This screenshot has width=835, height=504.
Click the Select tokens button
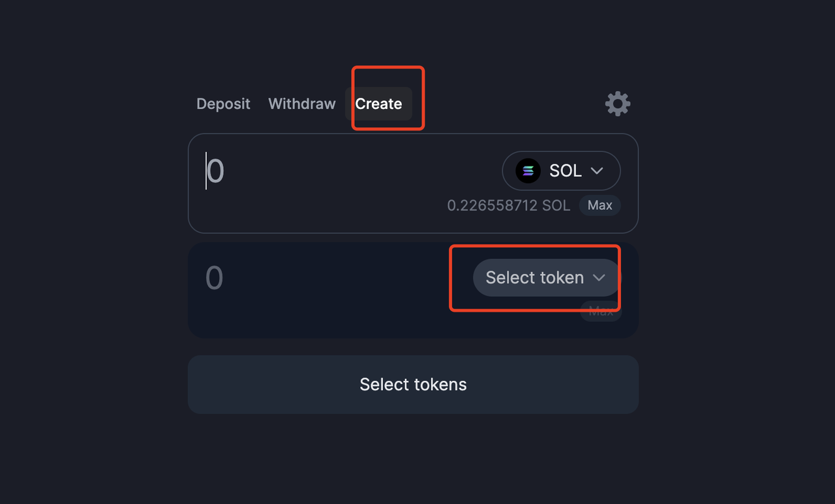point(413,385)
